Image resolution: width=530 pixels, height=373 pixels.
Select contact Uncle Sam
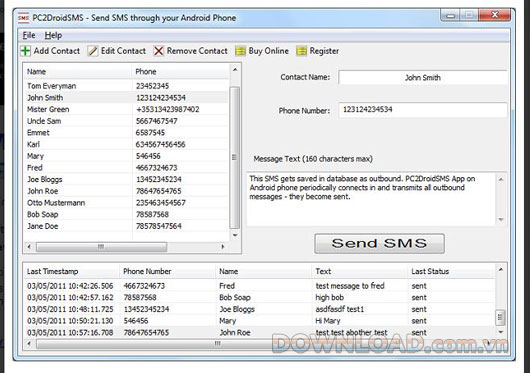click(x=127, y=121)
